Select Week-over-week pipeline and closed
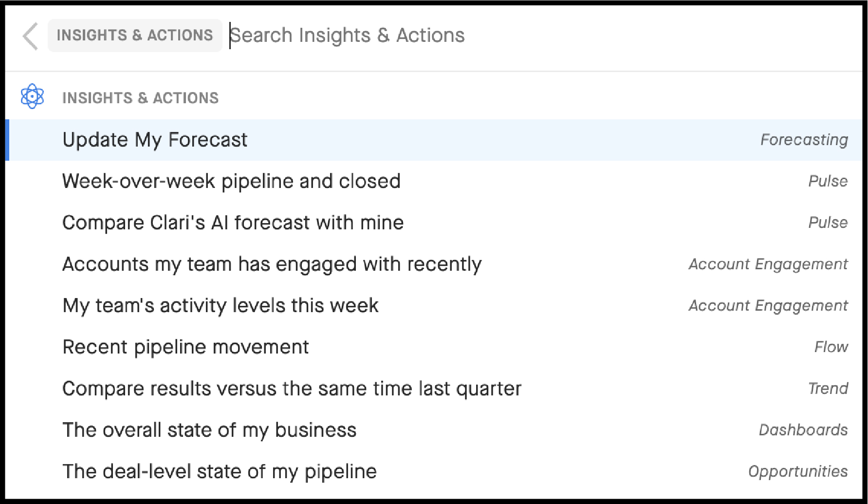The height and width of the screenshot is (504, 868). click(x=231, y=181)
